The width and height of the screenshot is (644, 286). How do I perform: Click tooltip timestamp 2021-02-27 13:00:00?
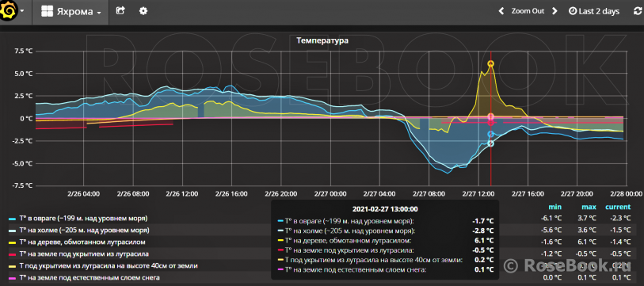tap(385, 208)
